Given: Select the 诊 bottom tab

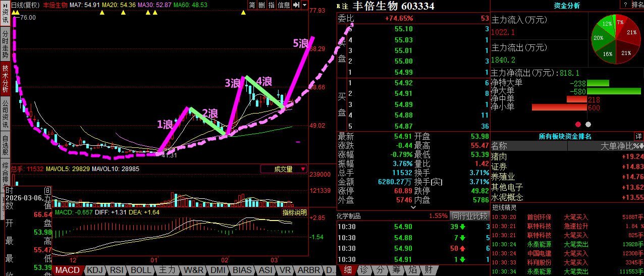Looking at the screenshot, I should tap(363, 270).
